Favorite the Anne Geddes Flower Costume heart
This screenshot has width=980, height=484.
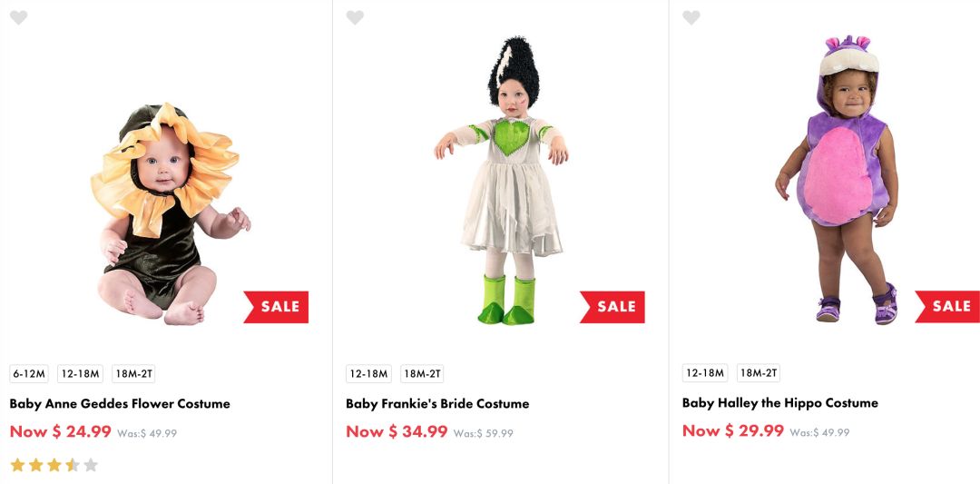pyautogui.click(x=18, y=17)
